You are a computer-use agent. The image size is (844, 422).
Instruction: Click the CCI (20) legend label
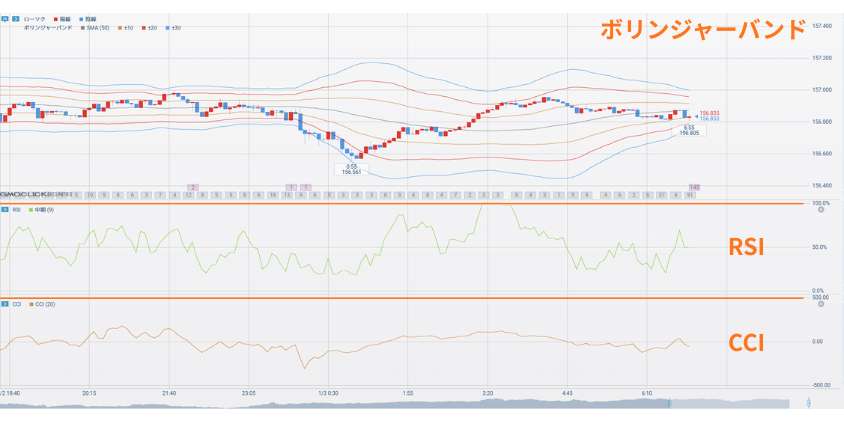coord(45,303)
